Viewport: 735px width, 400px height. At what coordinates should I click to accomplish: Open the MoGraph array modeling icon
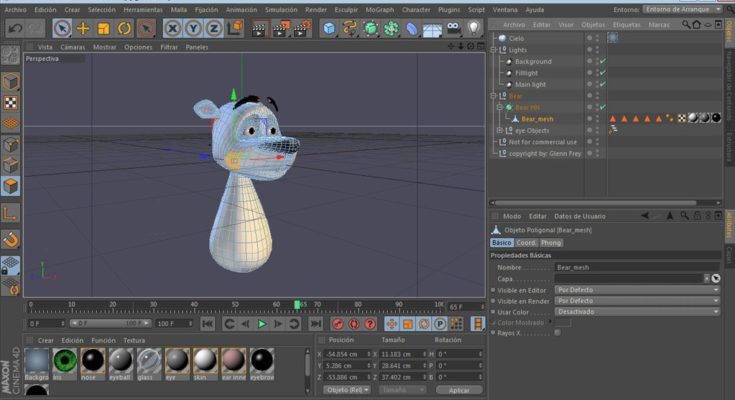(x=391, y=29)
